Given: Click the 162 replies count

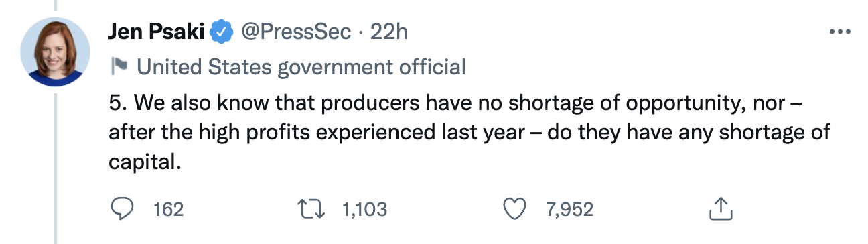Looking at the screenshot, I should click(x=168, y=210).
